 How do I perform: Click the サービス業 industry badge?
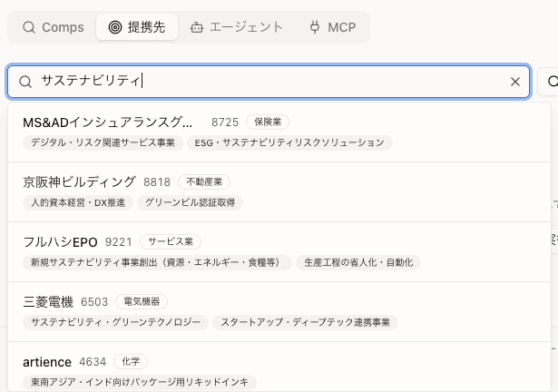point(171,241)
